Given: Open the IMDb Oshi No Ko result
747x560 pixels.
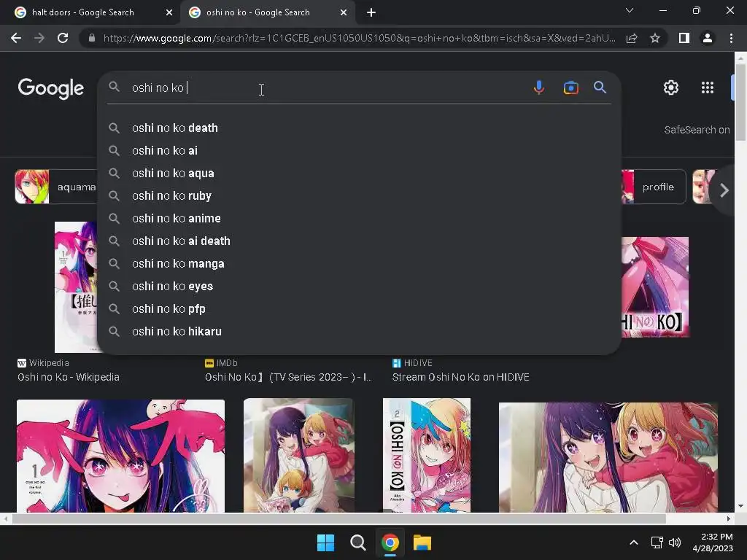Looking at the screenshot, I should (x=288, y=377).
